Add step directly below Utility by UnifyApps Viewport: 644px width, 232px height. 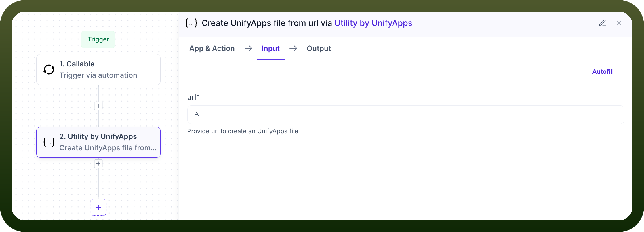click(x=98, y=164)
